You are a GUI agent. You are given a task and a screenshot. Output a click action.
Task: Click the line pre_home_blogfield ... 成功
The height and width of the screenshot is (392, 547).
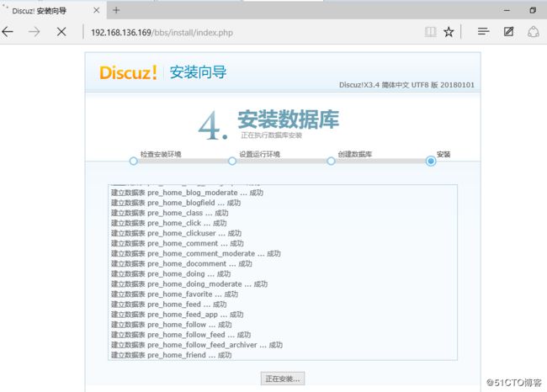click(x=176, y=203)
